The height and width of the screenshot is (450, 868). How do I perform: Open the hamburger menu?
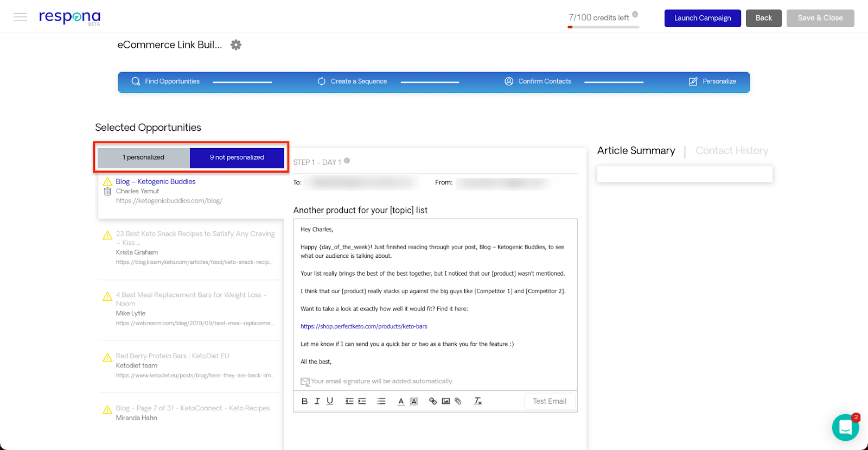(x=21, y=17)
